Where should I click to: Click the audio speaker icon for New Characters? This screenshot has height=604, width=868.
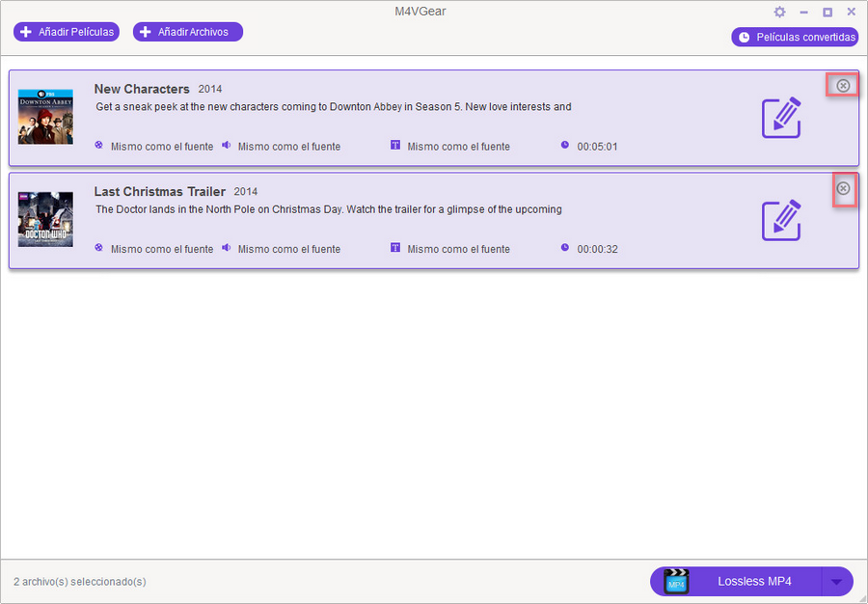pyautogui.click(x=226, y=146)
